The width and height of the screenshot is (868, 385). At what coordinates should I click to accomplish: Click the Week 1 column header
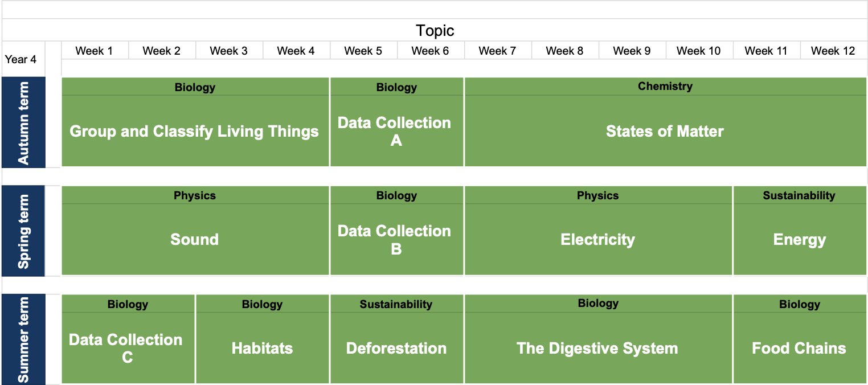click(x=94, y=51)
